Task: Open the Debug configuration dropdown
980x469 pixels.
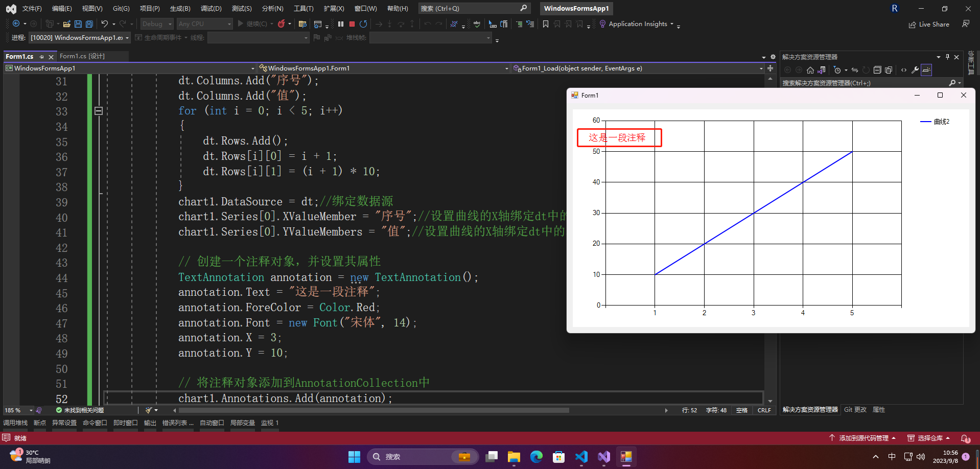Action: click(x=157, y=24)
